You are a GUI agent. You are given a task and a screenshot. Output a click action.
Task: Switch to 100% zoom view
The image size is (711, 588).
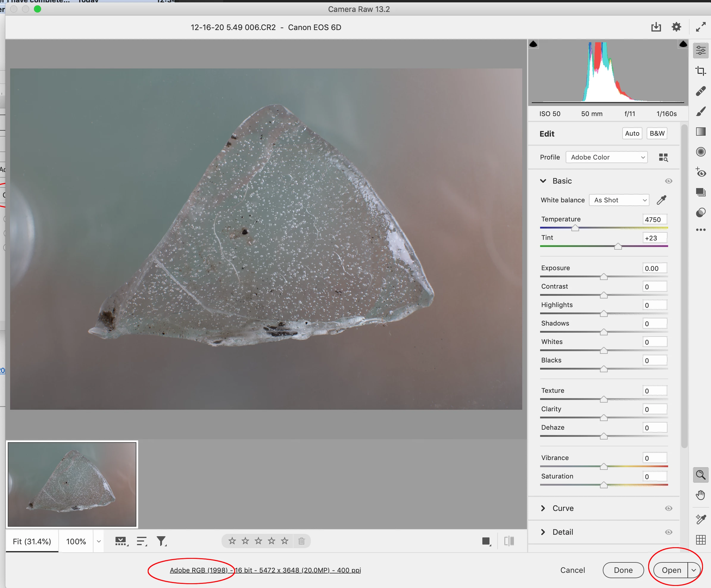[76, 541]
